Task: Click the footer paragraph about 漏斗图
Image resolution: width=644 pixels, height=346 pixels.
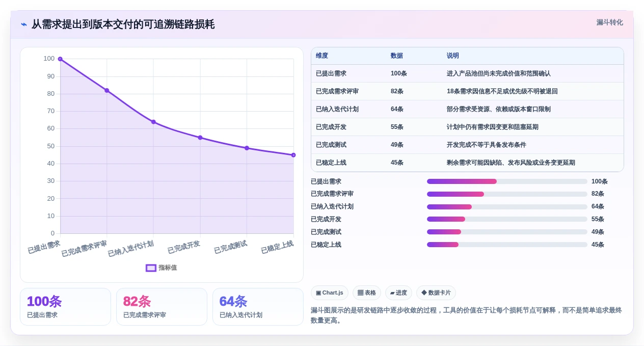Action: 467,315
